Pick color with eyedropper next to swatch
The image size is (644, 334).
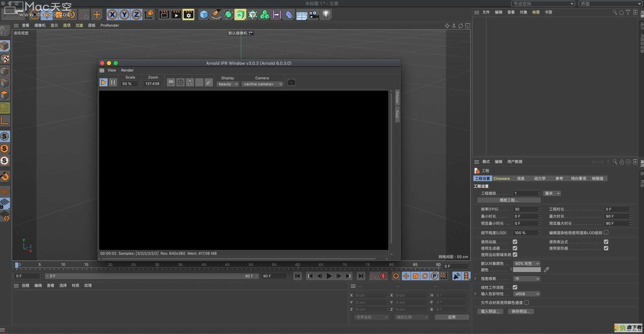(x=547, y=270)
